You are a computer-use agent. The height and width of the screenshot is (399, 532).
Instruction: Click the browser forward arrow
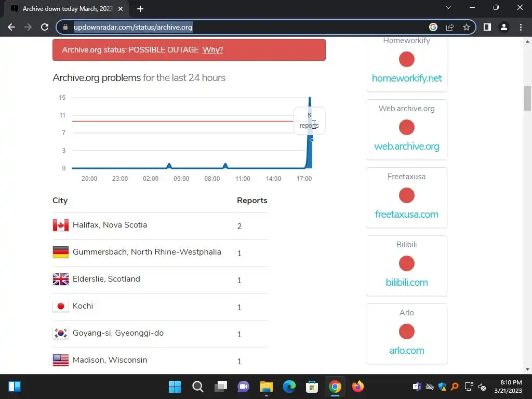click(28, 27)
